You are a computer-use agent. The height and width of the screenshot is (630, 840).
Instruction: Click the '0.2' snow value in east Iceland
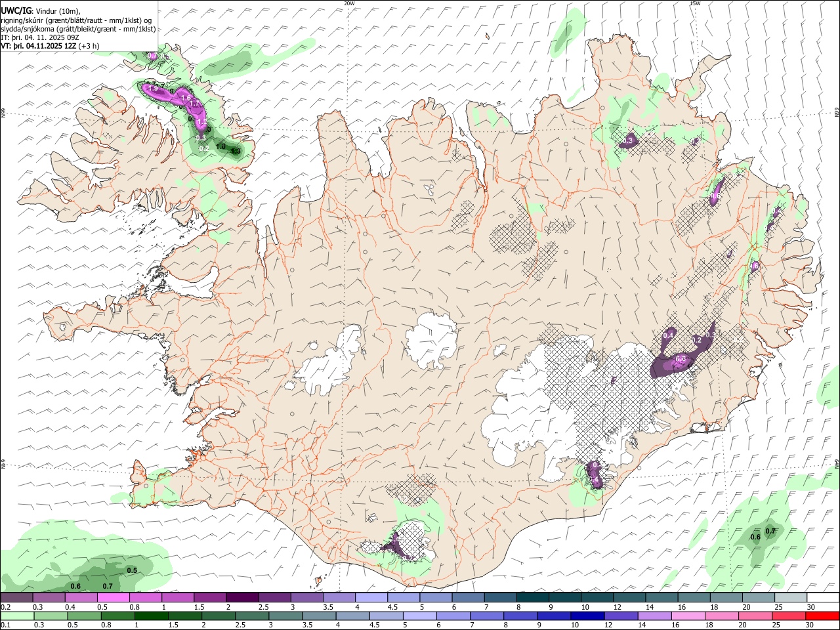click(x=697, y=340)
